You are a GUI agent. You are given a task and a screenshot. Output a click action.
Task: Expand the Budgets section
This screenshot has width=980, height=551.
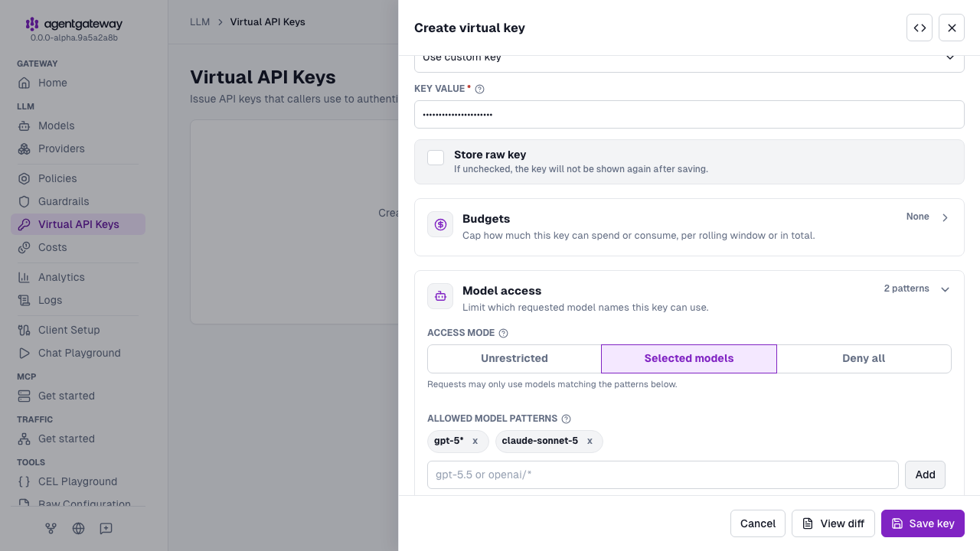(x=689, y=227)
